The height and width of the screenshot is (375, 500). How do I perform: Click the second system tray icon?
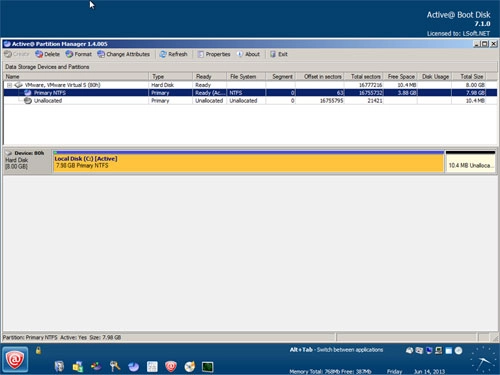coord(419,350)
